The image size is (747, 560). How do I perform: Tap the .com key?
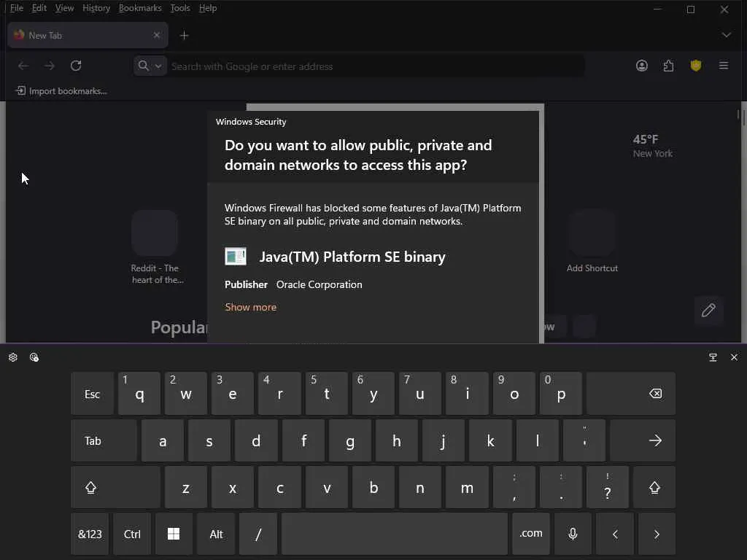531,534
